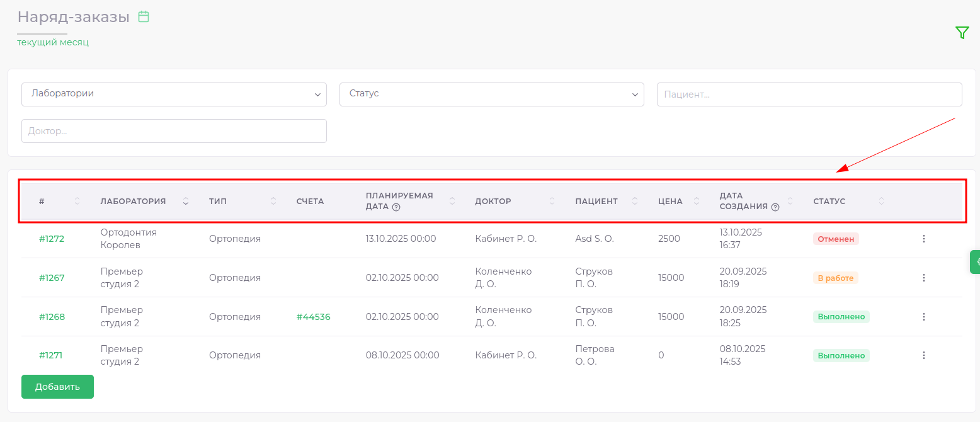The width and height of the screenshot is (980, 422).
Task: Sort by the Доктор column header
Action: coord(552,202)
